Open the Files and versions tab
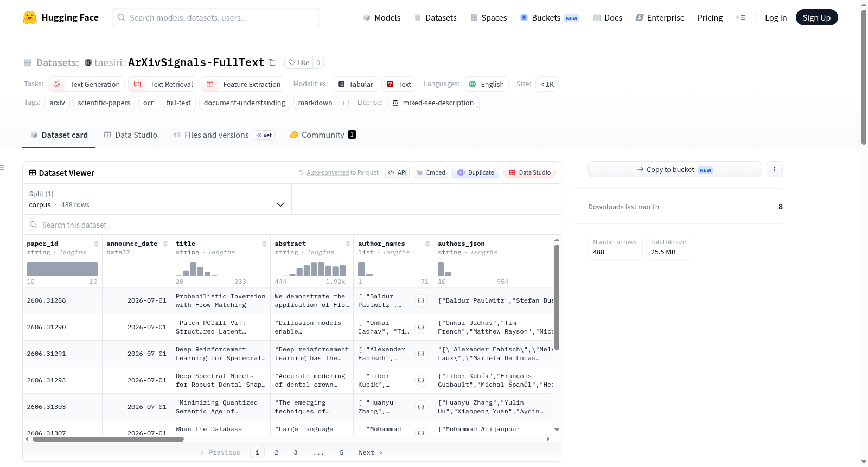Screen dimensions: 868x467 pyautogui.click(x=224, y=135)
